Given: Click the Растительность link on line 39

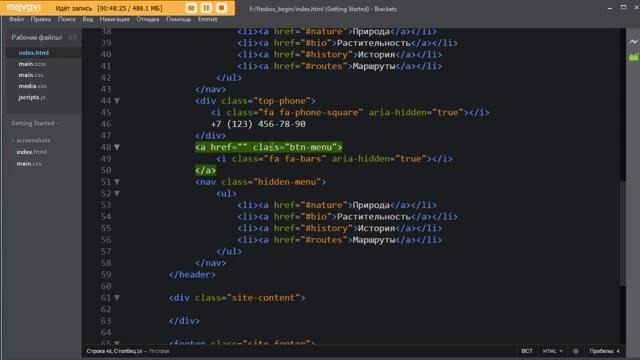Looking at the screenshot, I should click(x=374, y=43).
